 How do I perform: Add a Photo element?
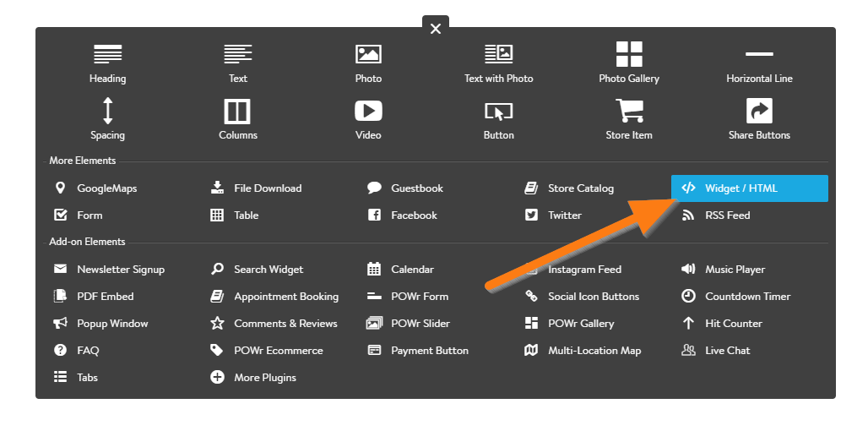pyautogui.click(x=368, y=54)
